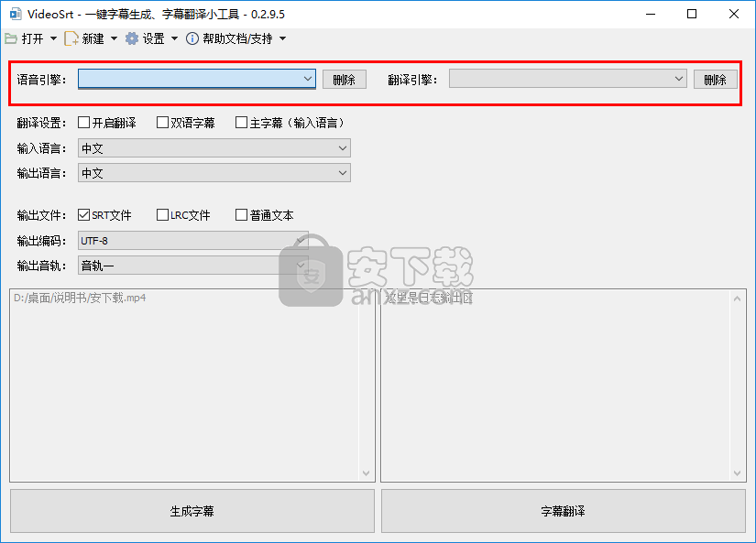Click the 字幕翻译 button
The image size is (756, 543).
564,511
